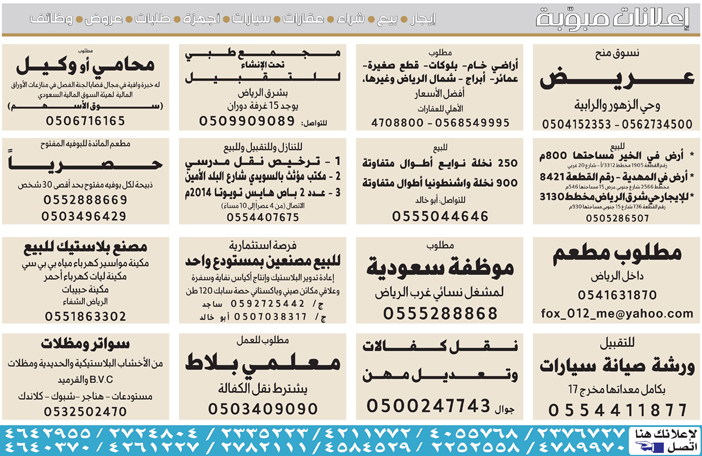Click the 250 نخلة نوايع line
The width and height of the screenshot is (702, 456).
pyautogui.click(x=440, y=163)
